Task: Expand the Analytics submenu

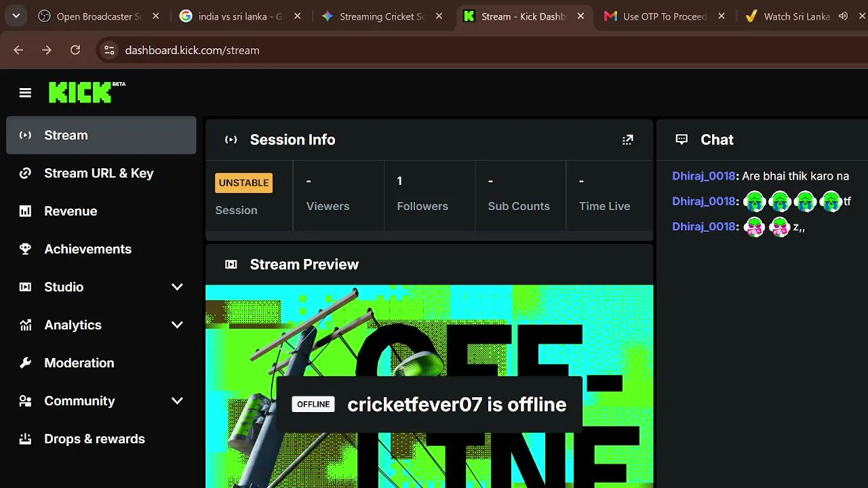Action: tap(177, 325)
